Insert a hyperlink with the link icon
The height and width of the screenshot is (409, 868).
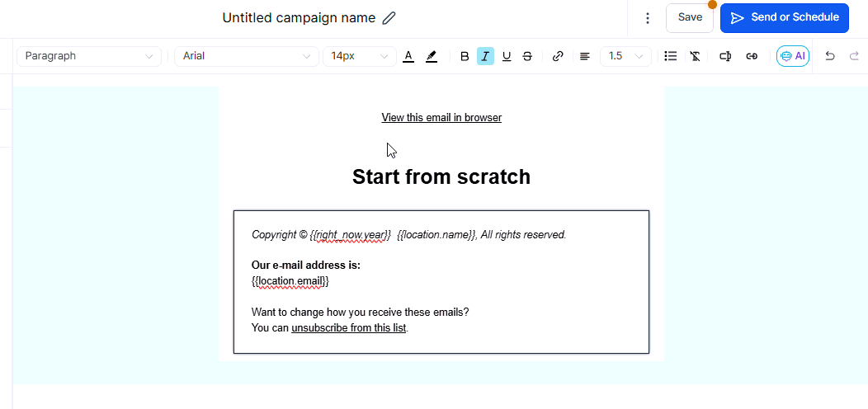tap(558, 56)
